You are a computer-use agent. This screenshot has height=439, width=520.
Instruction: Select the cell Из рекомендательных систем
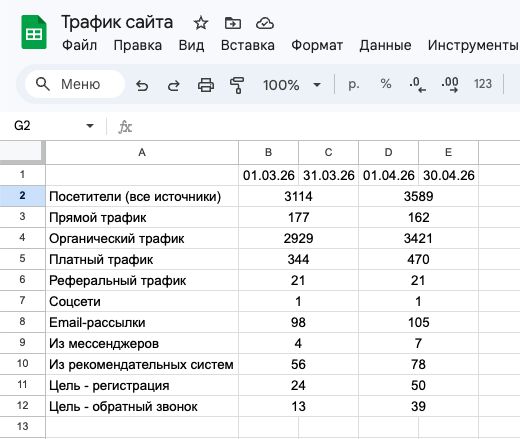tap(142, 364)
